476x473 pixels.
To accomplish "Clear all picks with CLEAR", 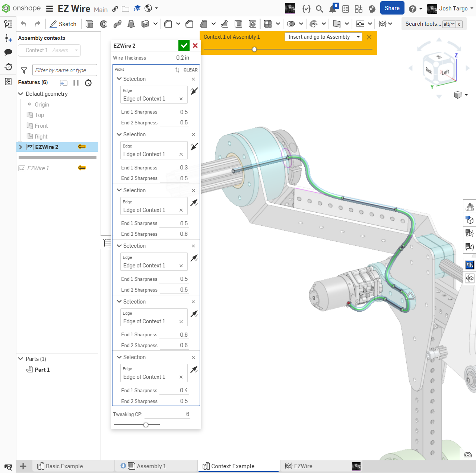I will 190,70.
